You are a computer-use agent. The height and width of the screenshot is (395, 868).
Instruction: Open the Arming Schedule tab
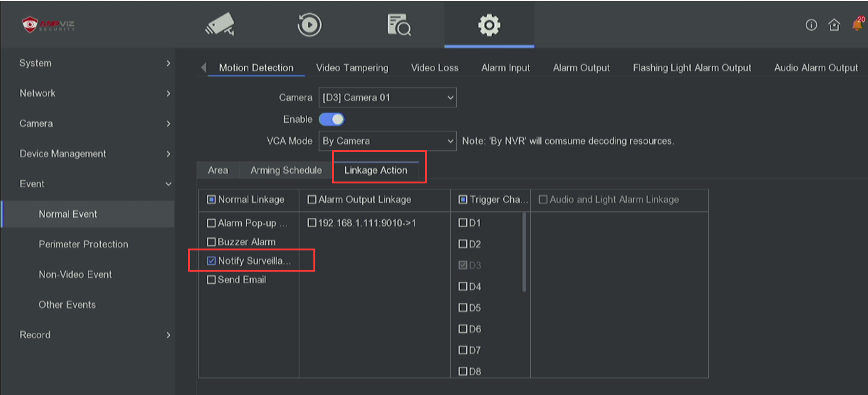pyautogui.click(x=286, y=170)
